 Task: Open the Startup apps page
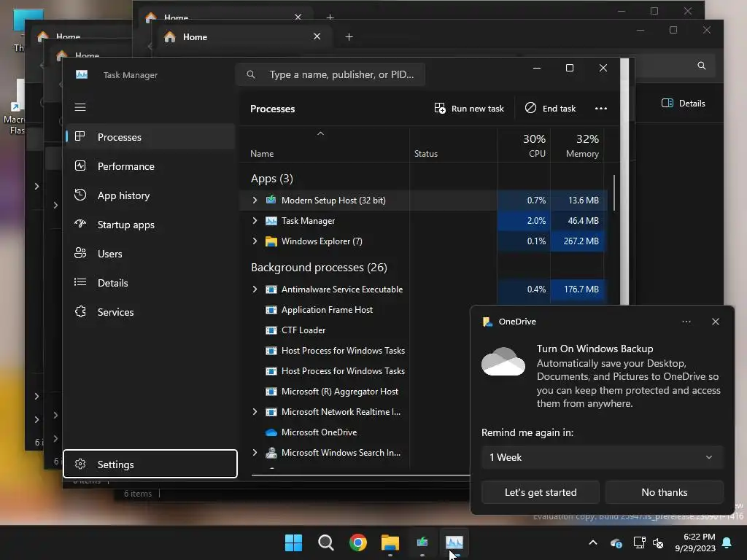150,225
